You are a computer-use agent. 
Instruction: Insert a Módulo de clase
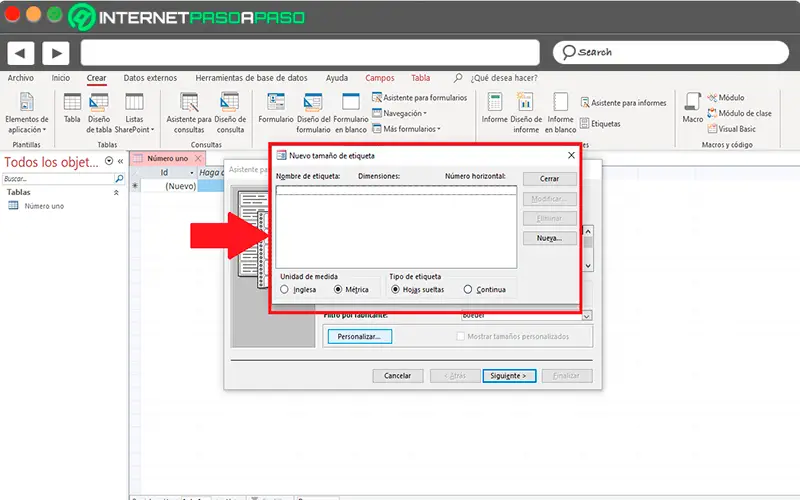tap(739, 113)
